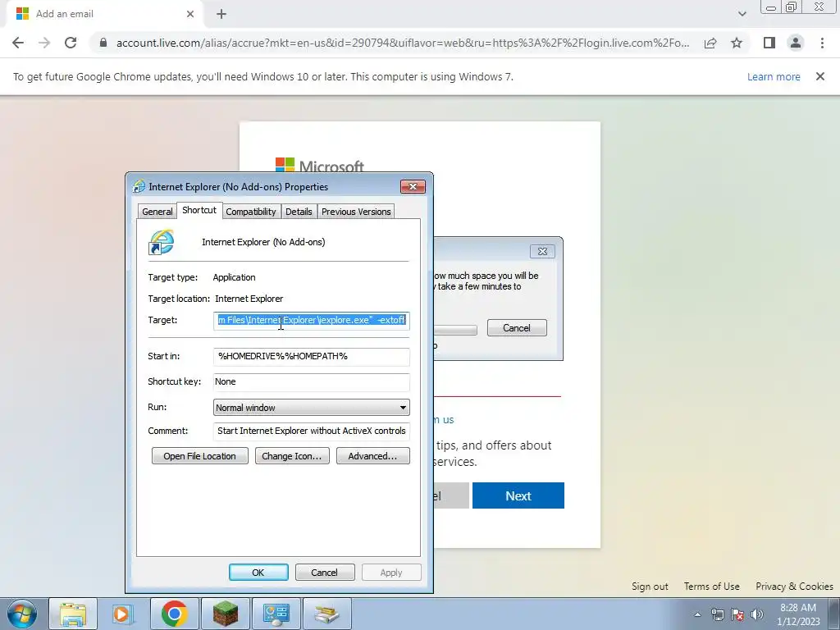The width and height of the screenshot is (840, 630).
Task: Open Chrome side panel icon
Action: (x=769, y=43)
